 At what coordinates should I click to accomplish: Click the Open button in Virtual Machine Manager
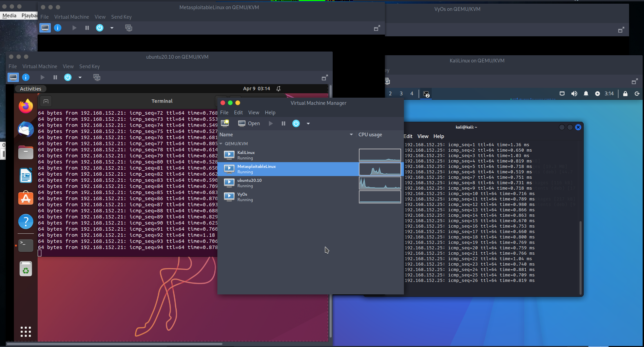(x=249, y=123)
